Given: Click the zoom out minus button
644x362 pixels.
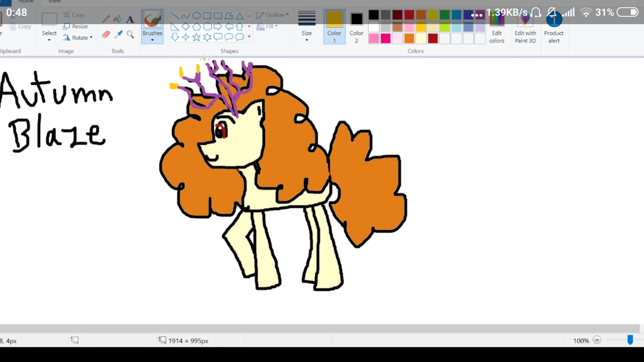Looking at the screenshot, I should (x=597, y=340).
